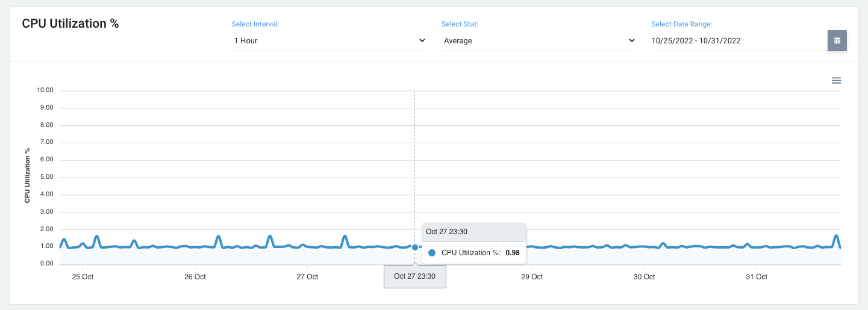
Task: Click the "27 Oct" x-axis label
Action: coord(307,277)
